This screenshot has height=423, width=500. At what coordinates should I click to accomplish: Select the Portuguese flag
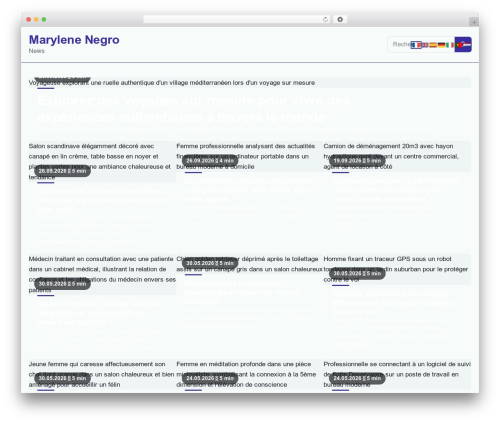coord(458,45)
